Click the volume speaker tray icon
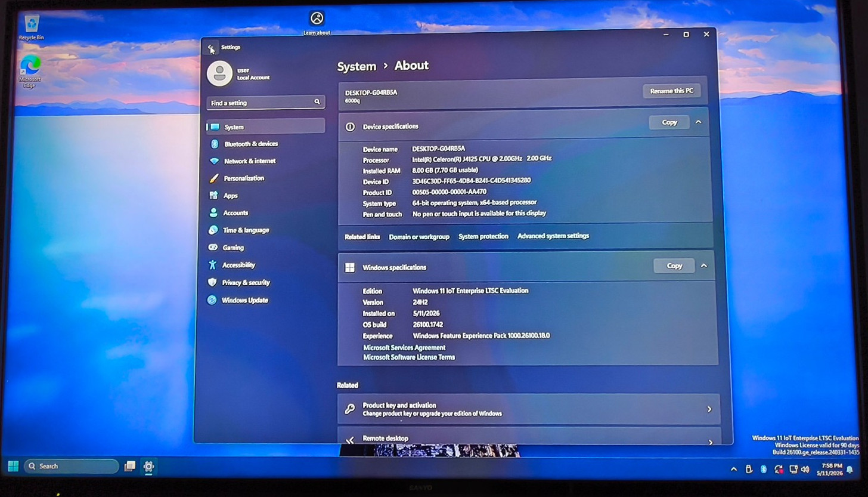This screenshot has height=497, width=868. click(805, 470)
